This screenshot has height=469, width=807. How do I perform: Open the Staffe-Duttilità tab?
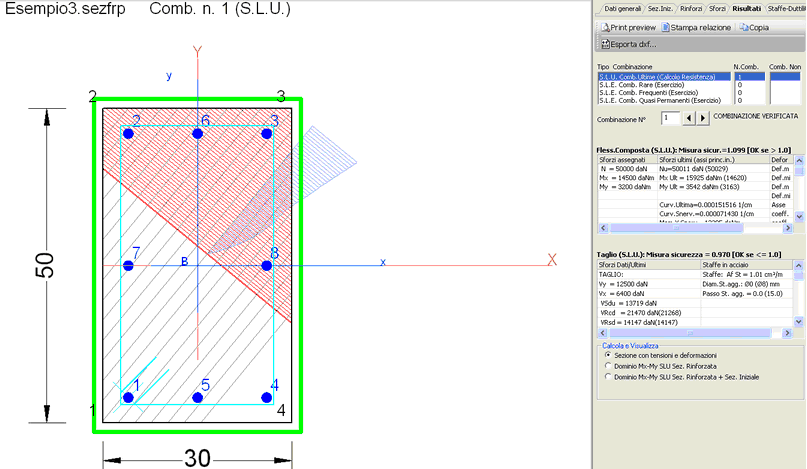(786, 9)
